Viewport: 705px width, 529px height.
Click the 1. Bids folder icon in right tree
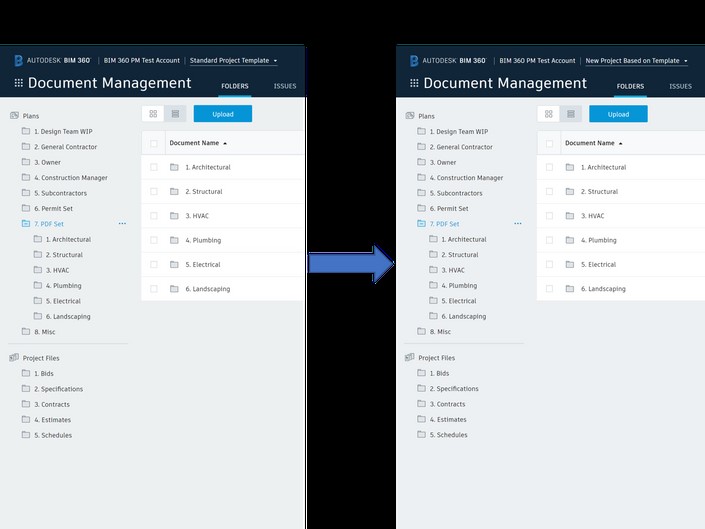pos(422,373)
